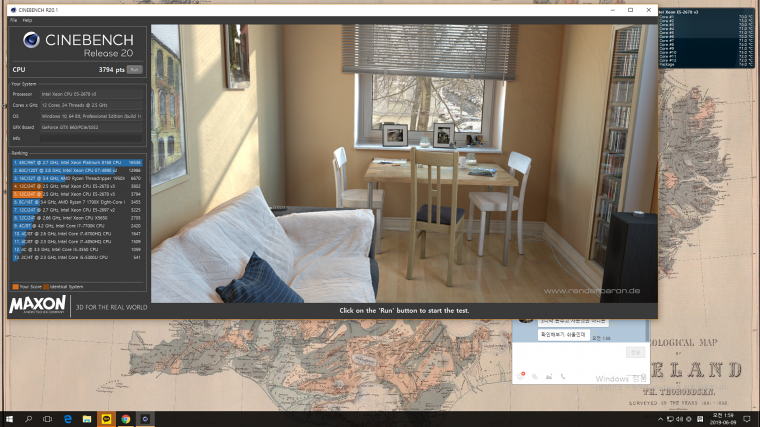Open the Help menu in Cinebench

coord(27,20)
